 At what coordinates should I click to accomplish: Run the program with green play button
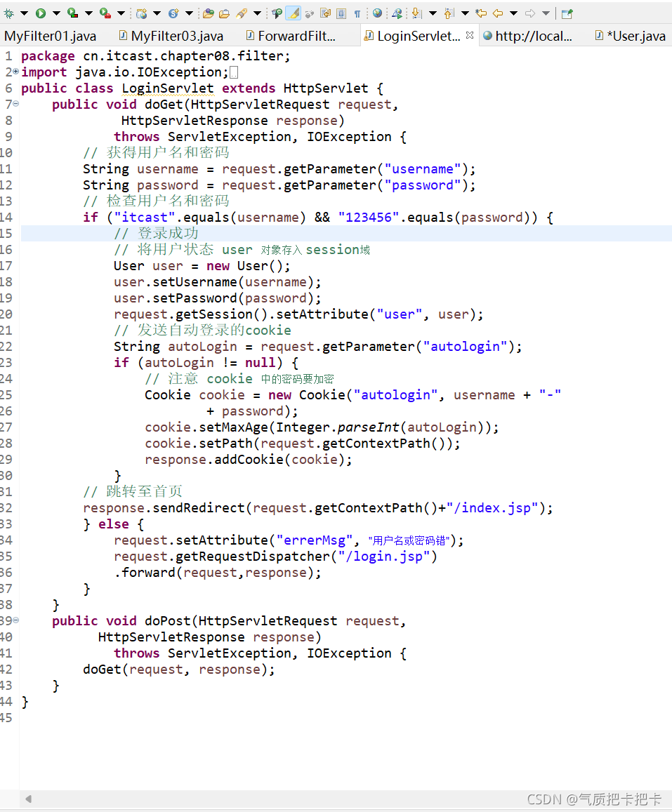tap(41, 13)
